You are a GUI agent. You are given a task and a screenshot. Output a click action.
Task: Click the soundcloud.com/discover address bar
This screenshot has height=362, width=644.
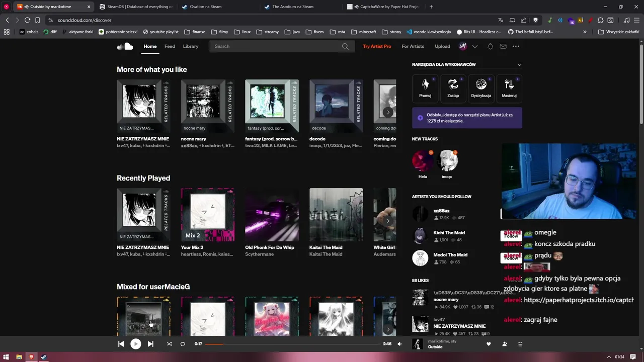click(x=85, y=20)
